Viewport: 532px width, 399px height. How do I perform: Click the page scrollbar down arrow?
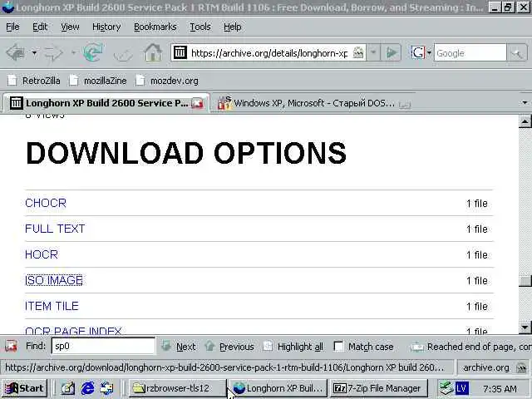click(x=525, y=328)
